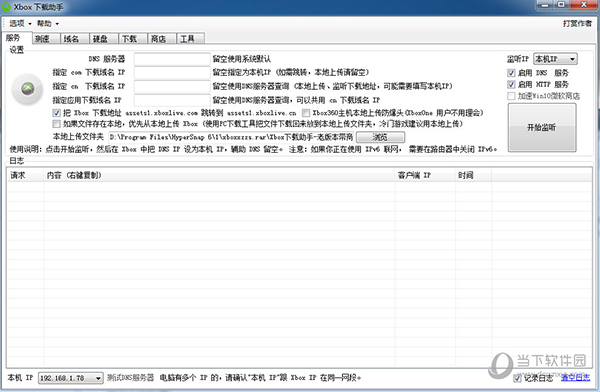The height and width of the screenshot is (392, 600).
Task: Click the Xbox logo icon in settings
Action: [x=27, y=89]
